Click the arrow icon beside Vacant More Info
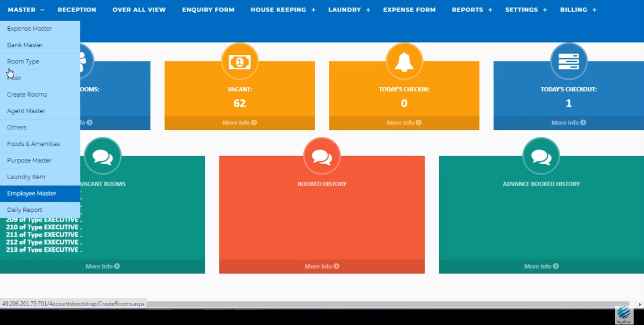The image size is (644, 325). (254, 123)
